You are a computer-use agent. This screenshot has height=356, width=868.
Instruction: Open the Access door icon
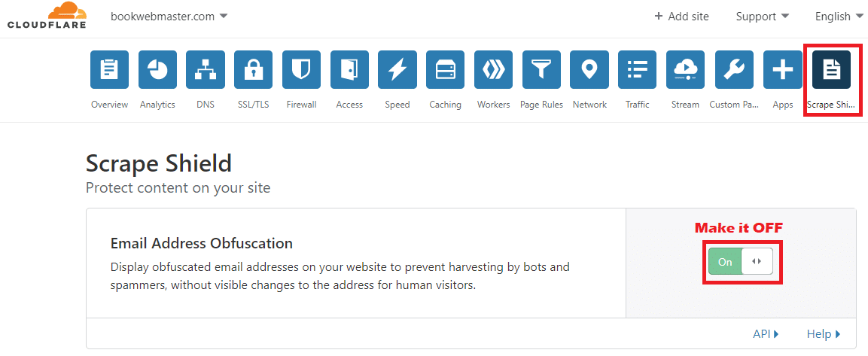click(x=350, y=70)
